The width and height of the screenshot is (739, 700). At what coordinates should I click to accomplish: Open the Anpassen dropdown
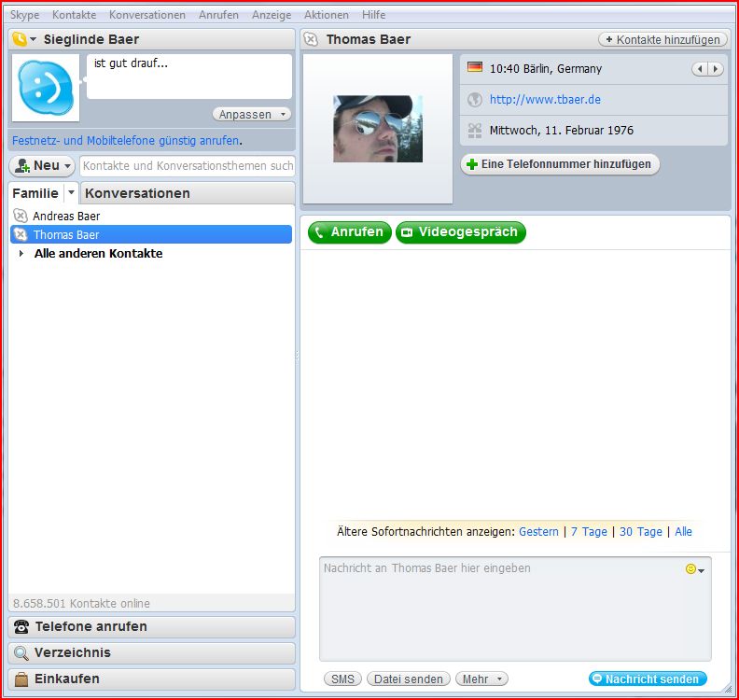click(x=252, y=114)
